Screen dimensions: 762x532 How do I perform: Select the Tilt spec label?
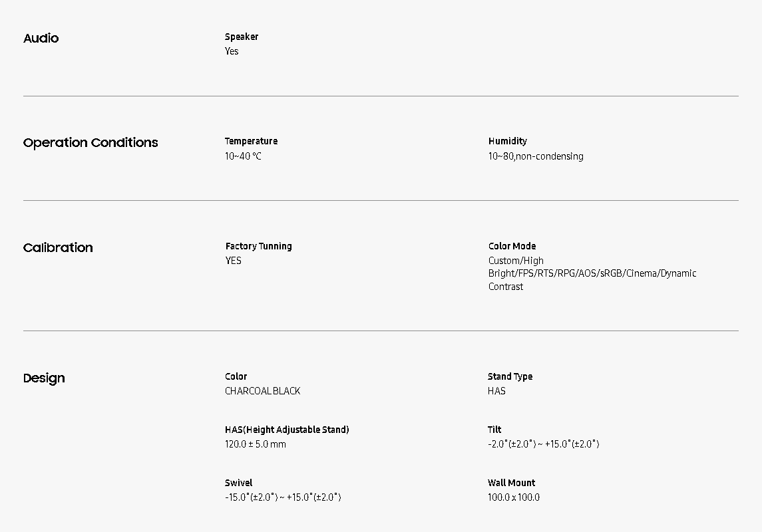(494, 430)
